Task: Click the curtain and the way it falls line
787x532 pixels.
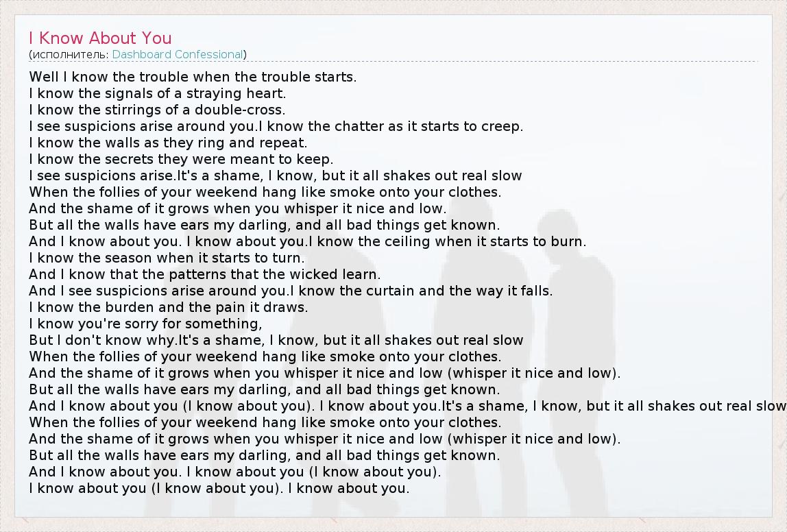Action: (291, 291)
